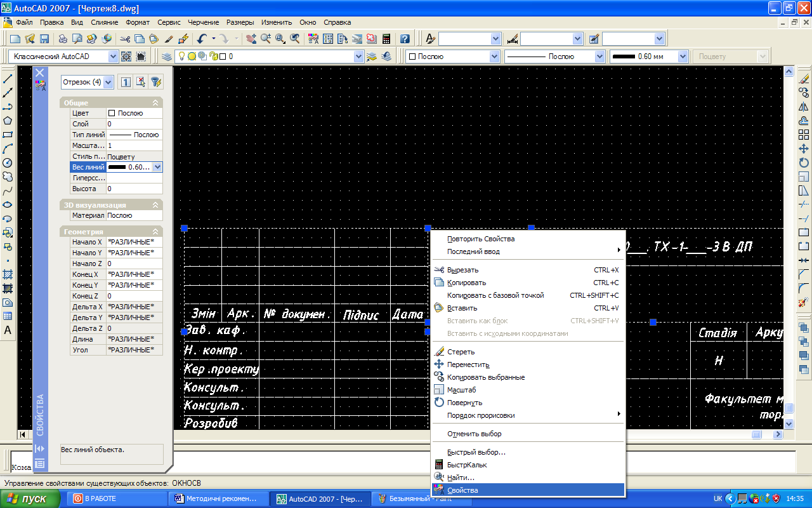The image size is (812, 508).
Task: Open the Вес линий lineweight dropdown in palette
Action: pyautogui.click(x=158, y=167)
